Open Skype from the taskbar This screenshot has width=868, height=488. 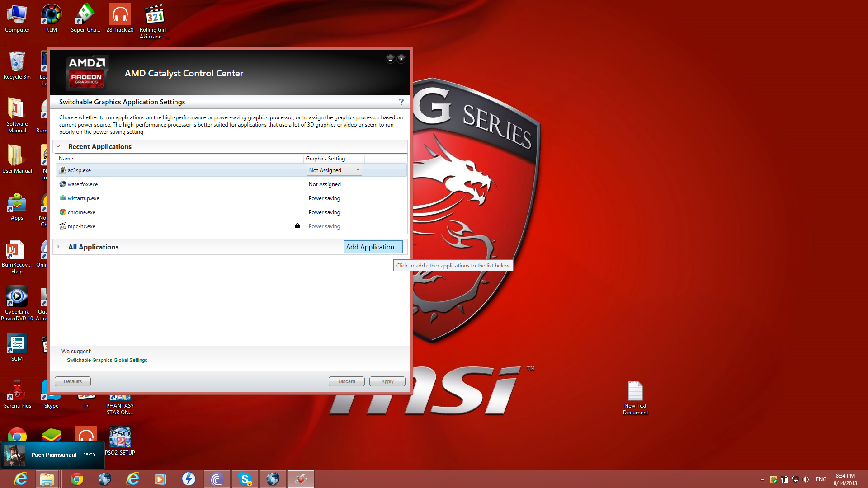tap(245, 479)
